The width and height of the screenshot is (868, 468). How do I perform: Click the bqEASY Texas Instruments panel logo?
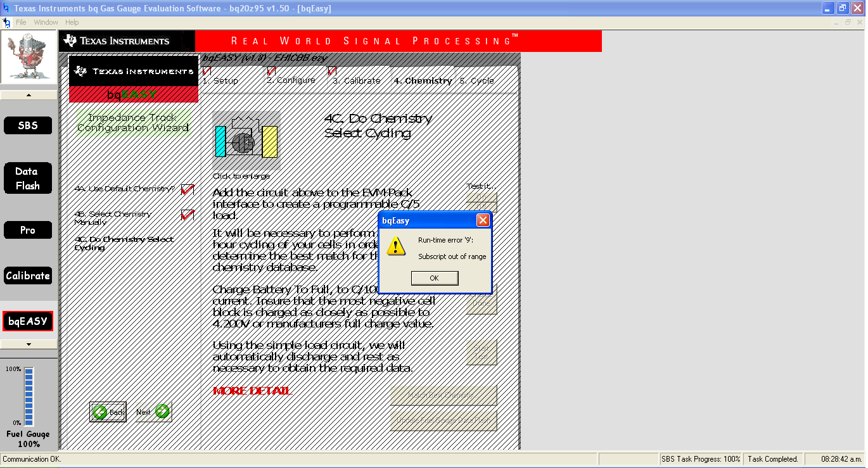(134, 79)
